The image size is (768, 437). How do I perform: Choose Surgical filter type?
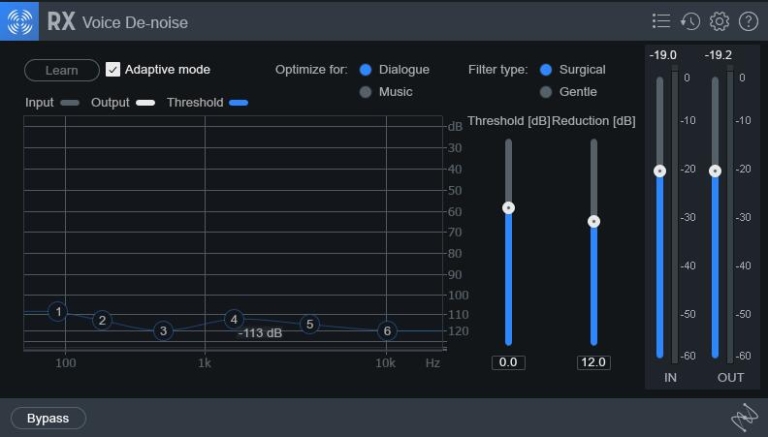pyautogui.click(x=546, y=70)
